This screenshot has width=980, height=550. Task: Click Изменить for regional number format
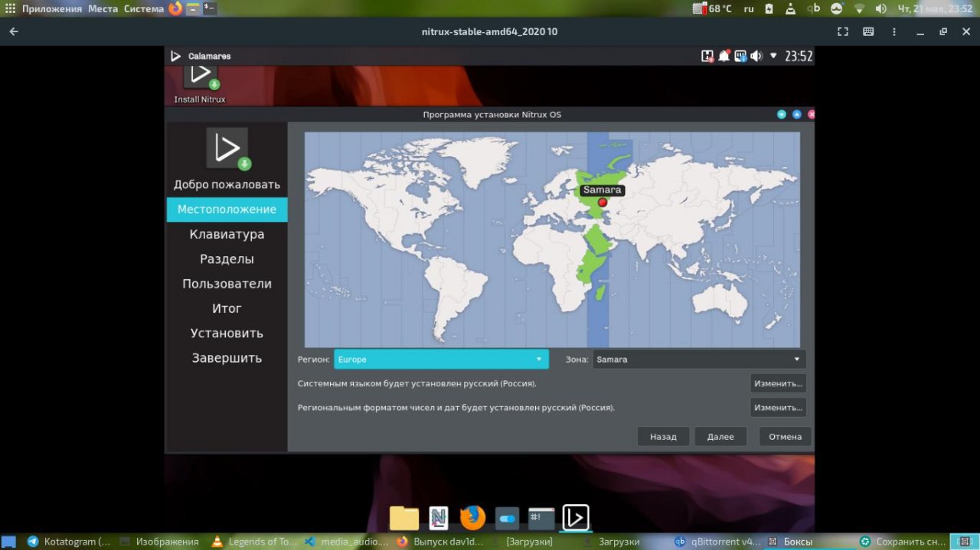click(778, 408)
